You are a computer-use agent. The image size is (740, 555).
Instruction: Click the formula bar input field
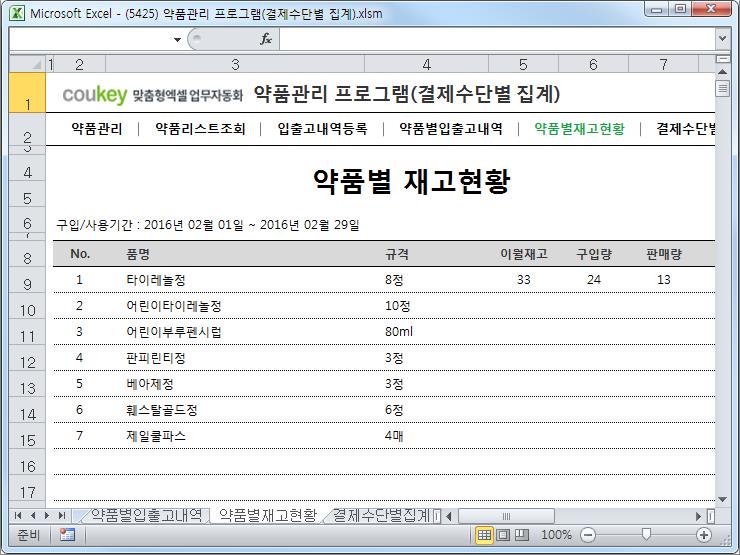click(x=497, y=39)
